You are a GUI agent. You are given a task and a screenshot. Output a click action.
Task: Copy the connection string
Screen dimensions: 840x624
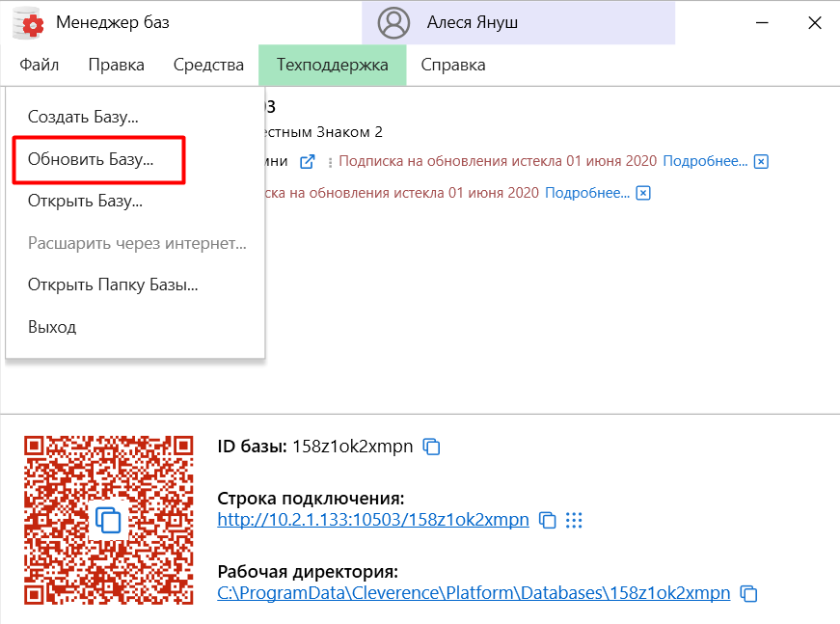coord(550,520)
